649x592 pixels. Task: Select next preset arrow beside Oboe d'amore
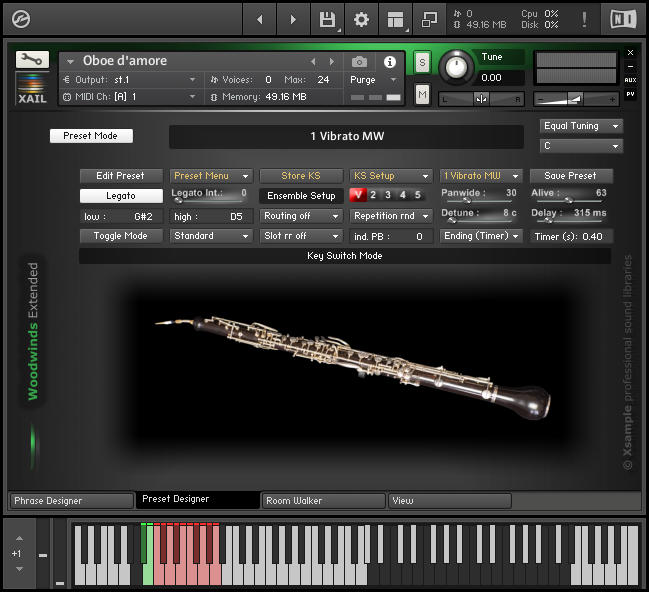click(x=332, y=62)
